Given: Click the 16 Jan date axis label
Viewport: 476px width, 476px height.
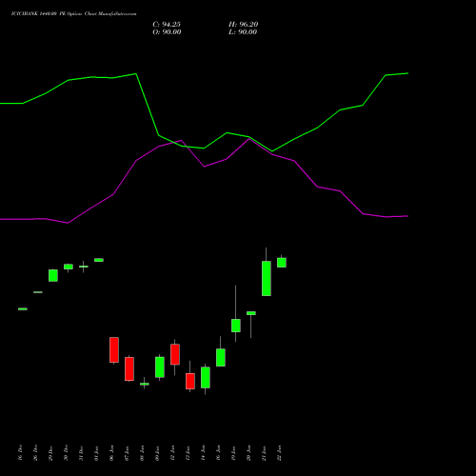Looking at the screenshot, I should [218, 453].
